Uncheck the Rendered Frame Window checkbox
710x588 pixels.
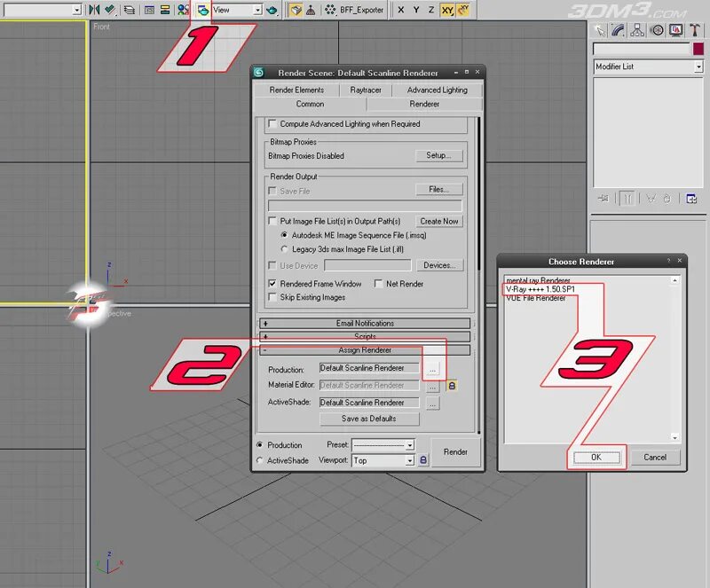pos(272,284)
